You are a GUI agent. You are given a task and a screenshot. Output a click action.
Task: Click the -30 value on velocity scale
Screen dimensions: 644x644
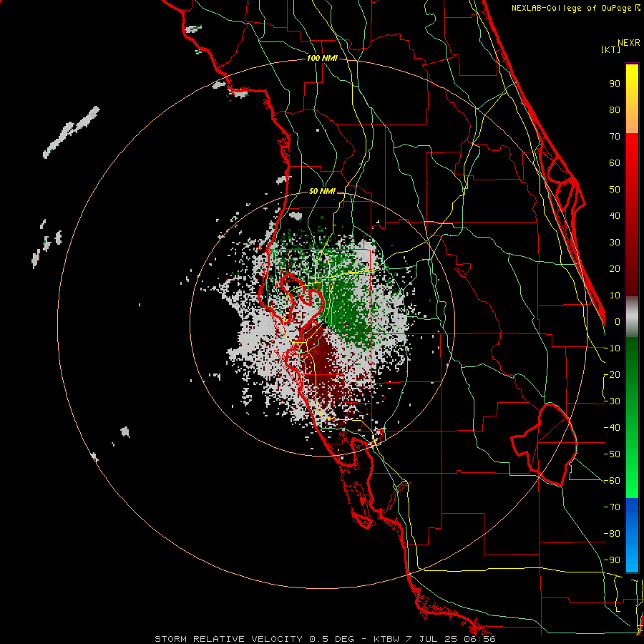pos(612,401)
